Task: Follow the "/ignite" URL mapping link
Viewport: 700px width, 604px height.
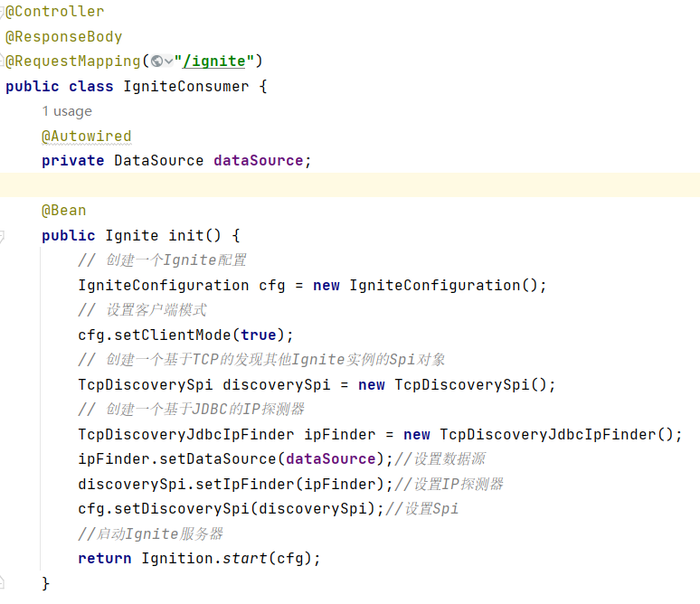Action: pyautogui.click(x=214, y=61)
